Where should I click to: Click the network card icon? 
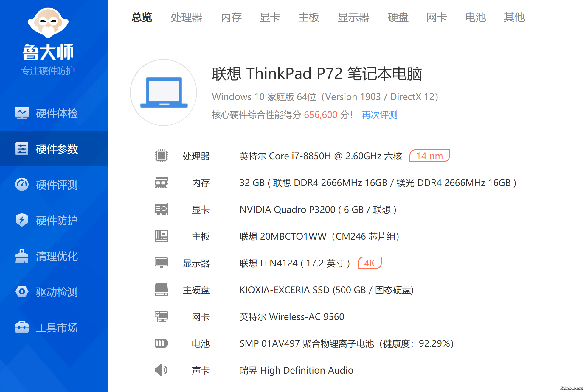[161, 316]
